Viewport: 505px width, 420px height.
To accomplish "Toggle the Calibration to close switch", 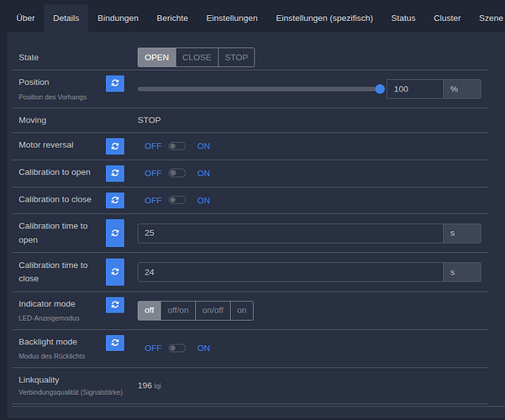I will pyautogui.click(x=177, y=200).
